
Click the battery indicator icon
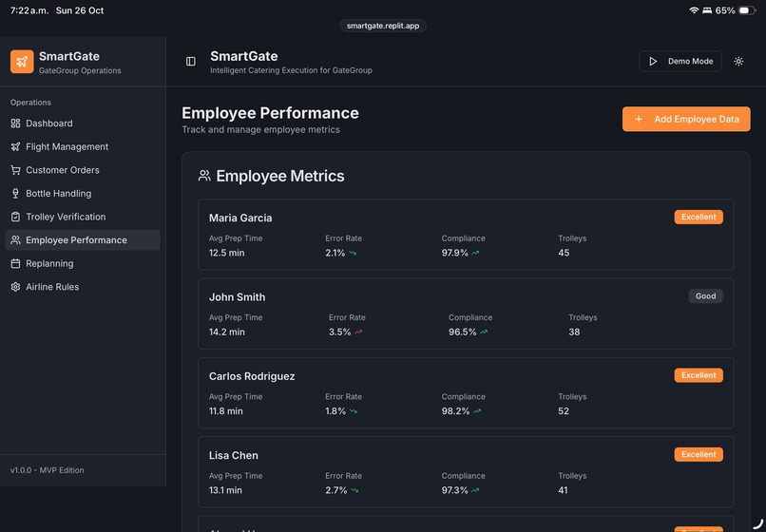746,10
